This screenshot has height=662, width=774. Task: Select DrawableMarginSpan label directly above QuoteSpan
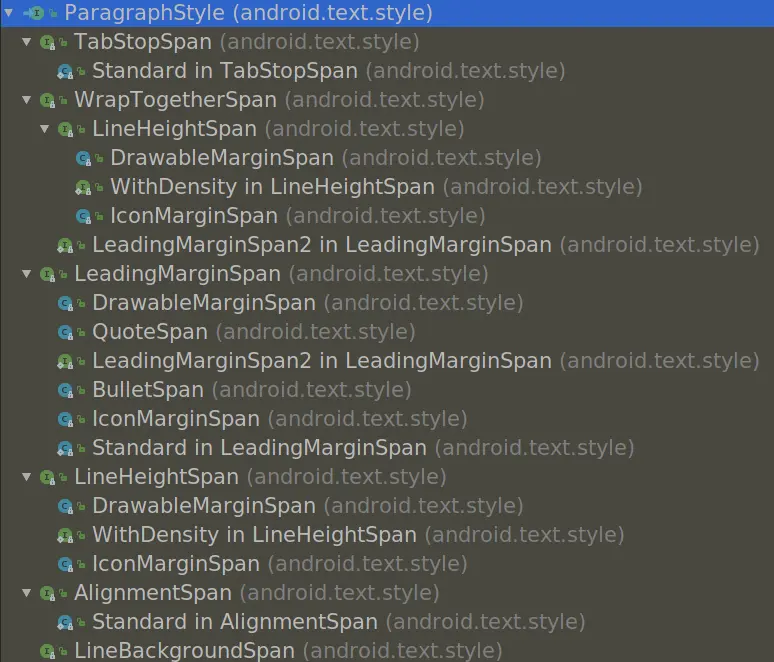tap(204, 303)
